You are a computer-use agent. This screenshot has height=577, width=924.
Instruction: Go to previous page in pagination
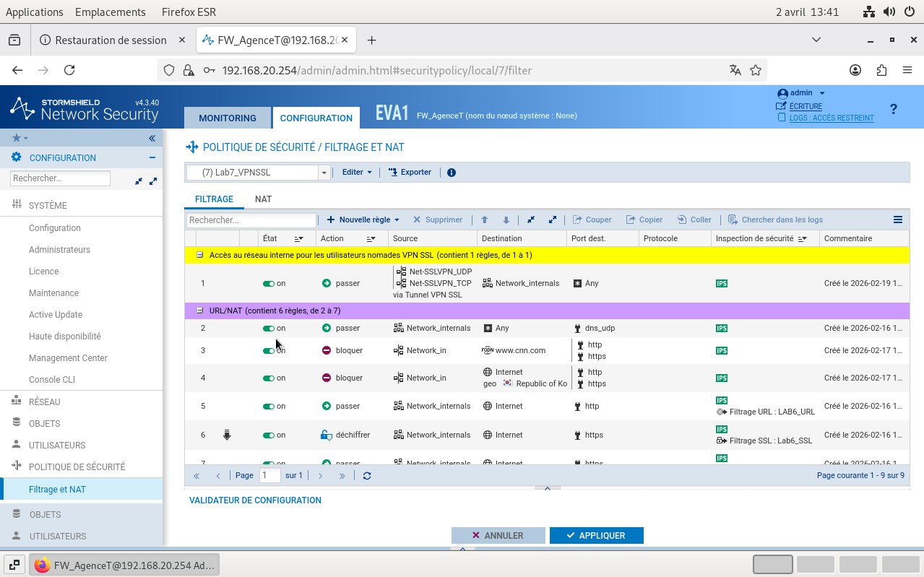218,476
